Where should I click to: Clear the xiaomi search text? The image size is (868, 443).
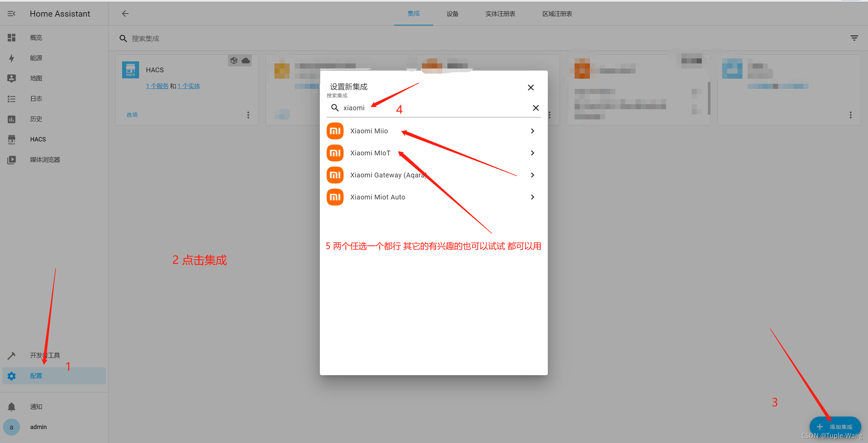[x=536, y=108]
